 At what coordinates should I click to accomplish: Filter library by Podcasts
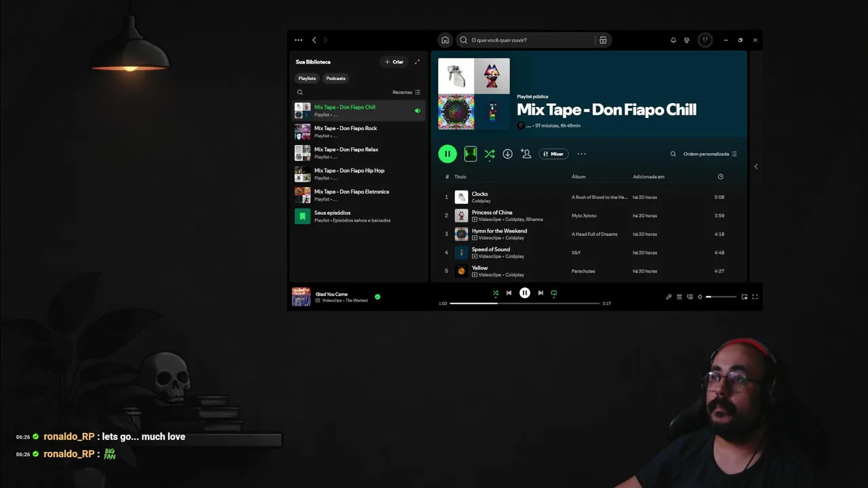click(336, 78)
